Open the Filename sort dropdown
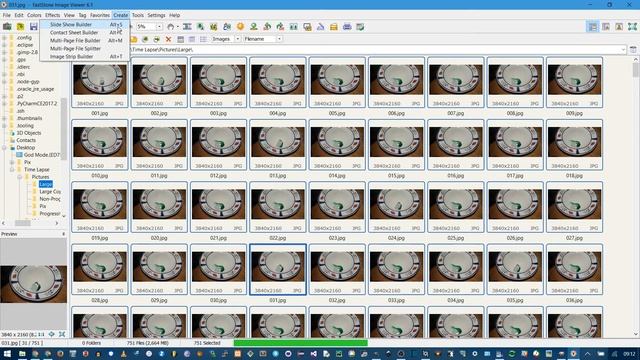640x360 pixels. pos(279,39)
